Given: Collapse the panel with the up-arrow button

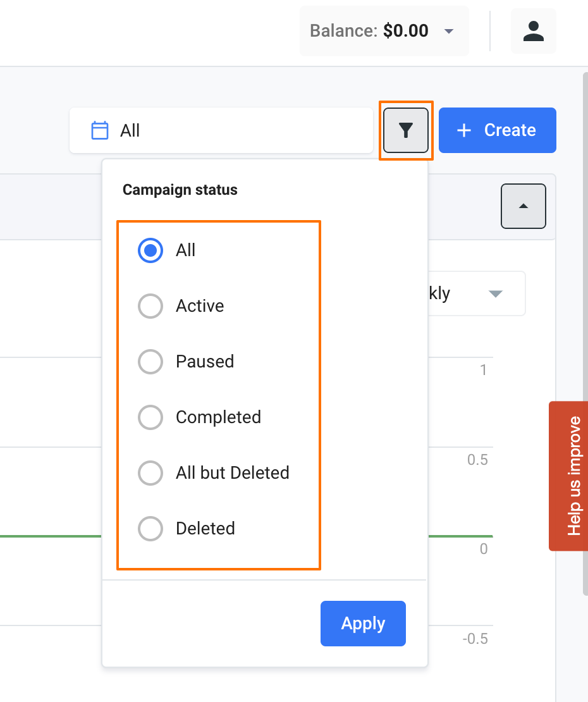Looking at the screenshot, I should (523, 206).
